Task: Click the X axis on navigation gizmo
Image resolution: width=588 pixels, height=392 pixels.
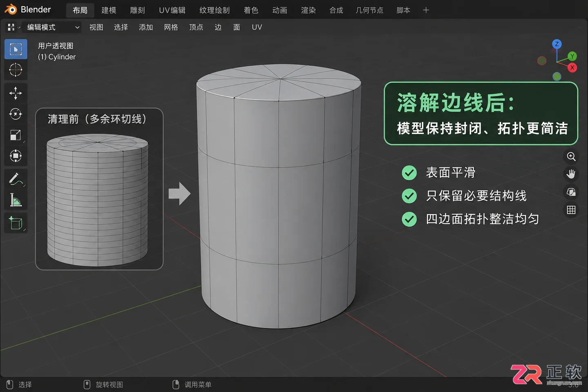Action: [x=572, y=67]
